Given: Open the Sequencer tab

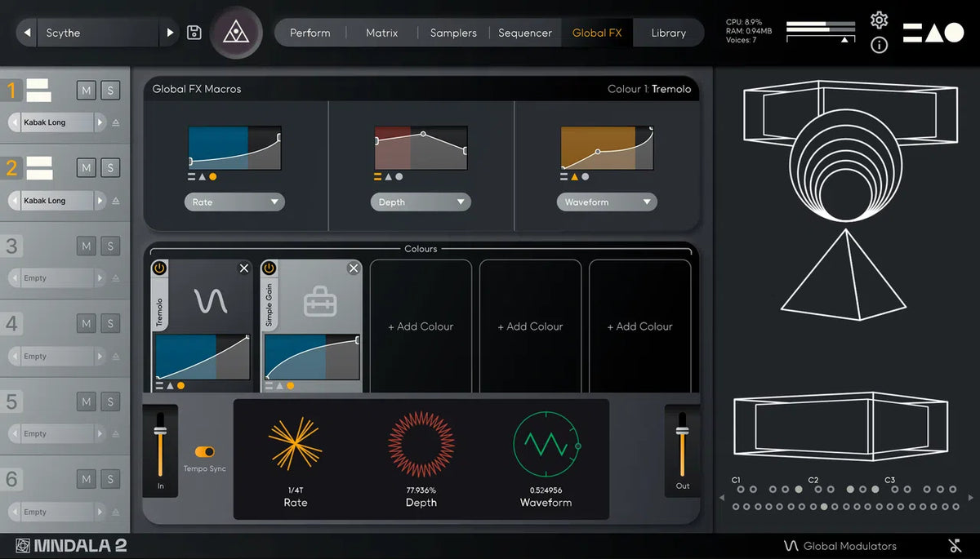Looking at the screenshot, I should pyautogui.click(x=525, y=33).
